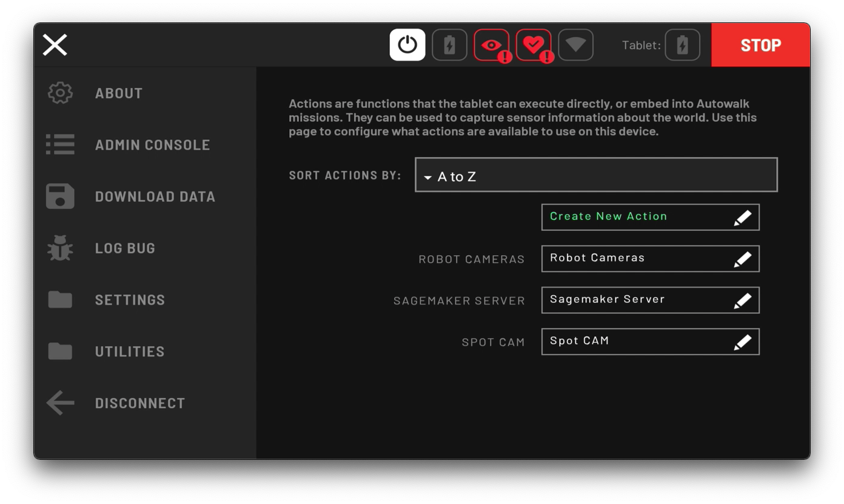Select the Sagemaker Server action field
This screenshot has width=844, height=504.
pyautogui.click(x=650, y=300)
